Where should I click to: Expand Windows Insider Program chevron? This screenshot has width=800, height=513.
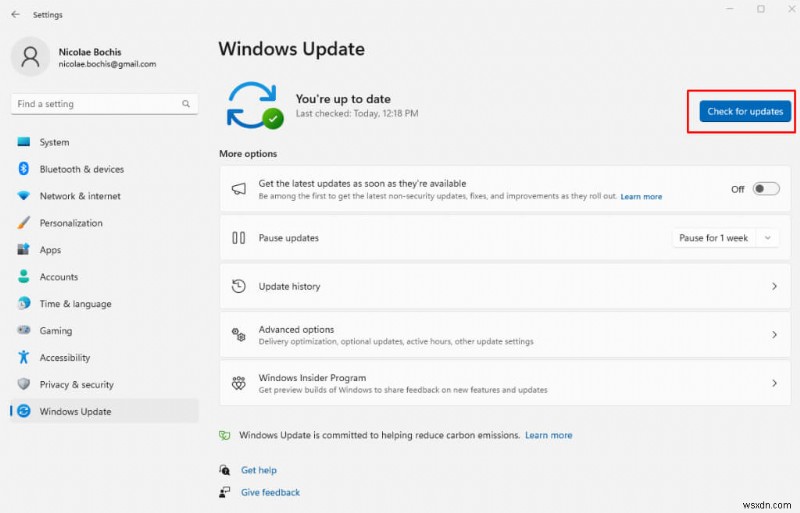click(x=774, y=383)
